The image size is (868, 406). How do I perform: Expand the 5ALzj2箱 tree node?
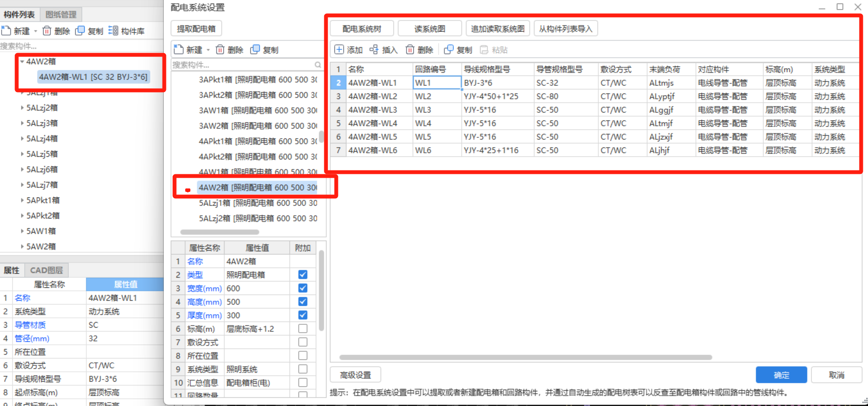point(22,108)
